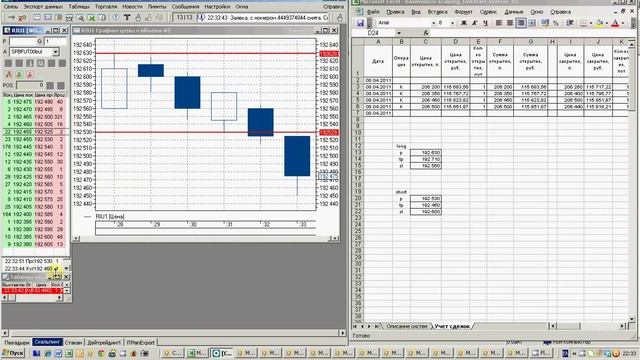Switch to the Стакан tab
The width and height of the screenshot is (640, 360).
(x=73, y=342)
